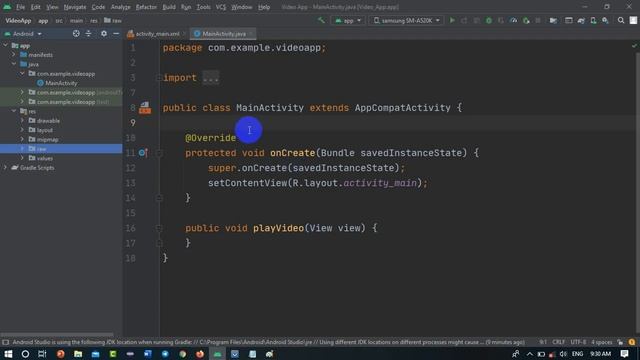The width and height of the screenshot is (640, 360).
Task: Click the 4 spaces indent setting
Action: tap(602, 342)
